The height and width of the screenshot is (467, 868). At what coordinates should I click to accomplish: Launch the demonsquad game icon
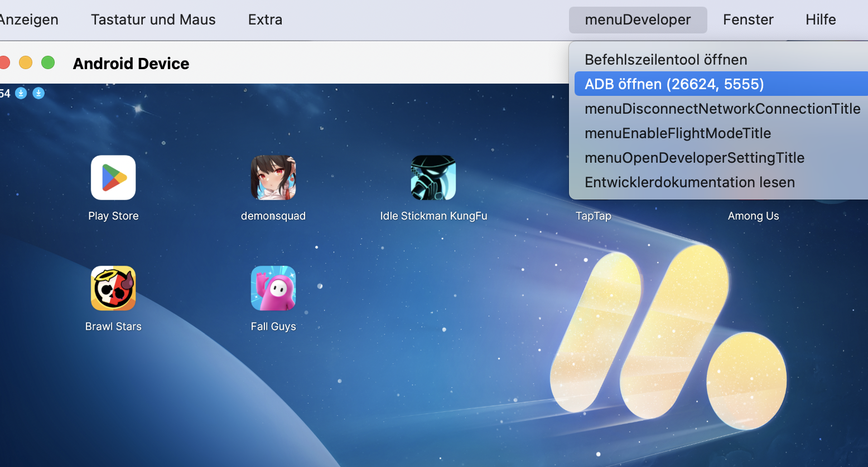(x=273, y=178)
